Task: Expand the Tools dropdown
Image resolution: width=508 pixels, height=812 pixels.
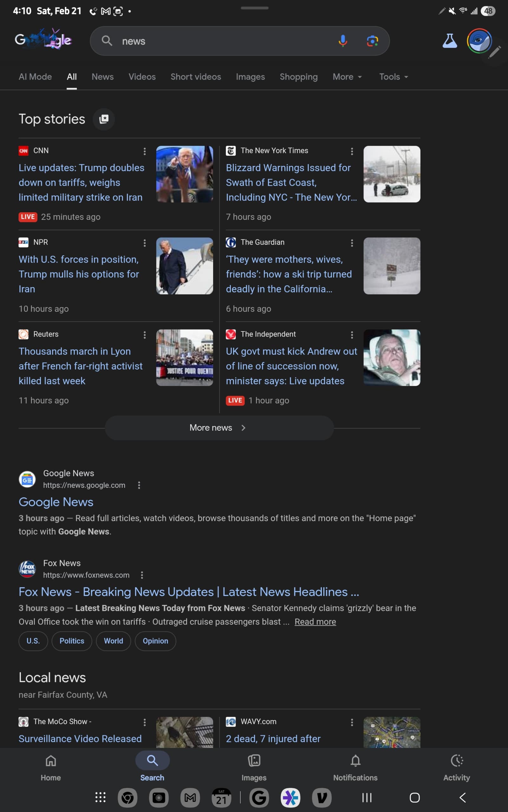Action: click(x=393, y=77)
